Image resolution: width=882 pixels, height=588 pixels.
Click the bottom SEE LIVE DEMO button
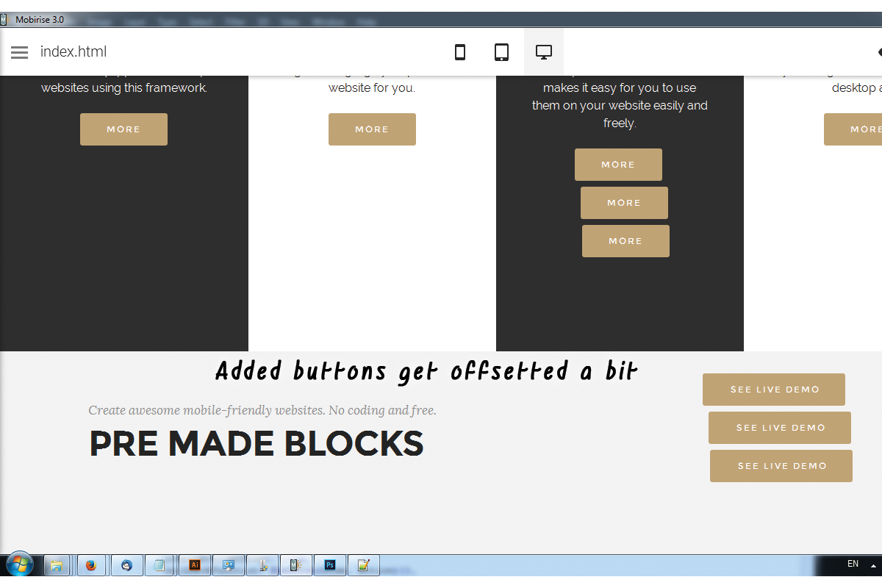pyautogui.click(x=781, y=465)
